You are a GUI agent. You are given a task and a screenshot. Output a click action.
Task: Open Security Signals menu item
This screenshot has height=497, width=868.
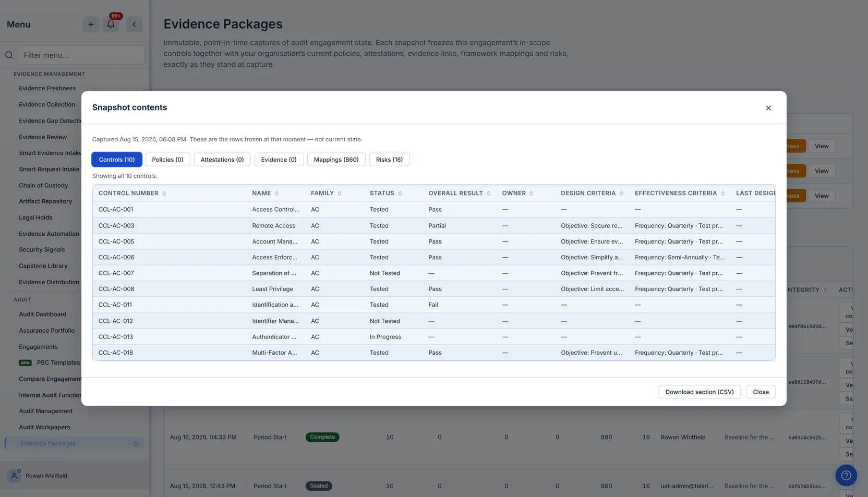[42, 250]
